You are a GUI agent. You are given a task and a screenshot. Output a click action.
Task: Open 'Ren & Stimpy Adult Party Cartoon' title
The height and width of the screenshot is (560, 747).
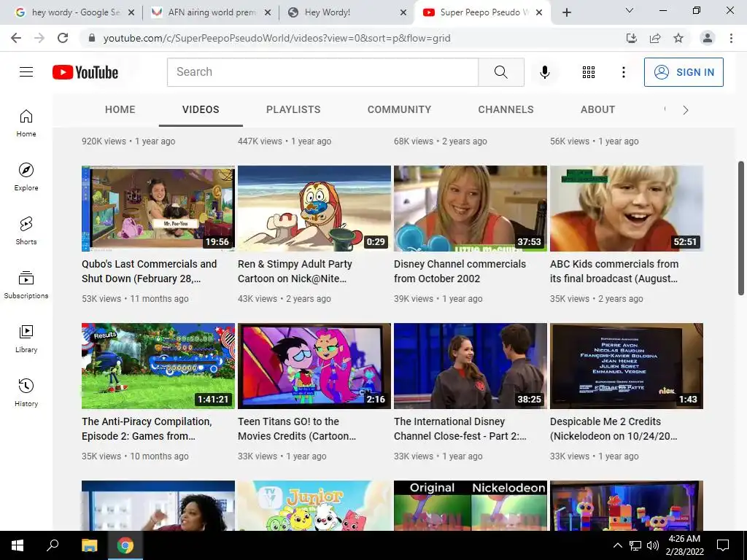[x=295, y=271]
